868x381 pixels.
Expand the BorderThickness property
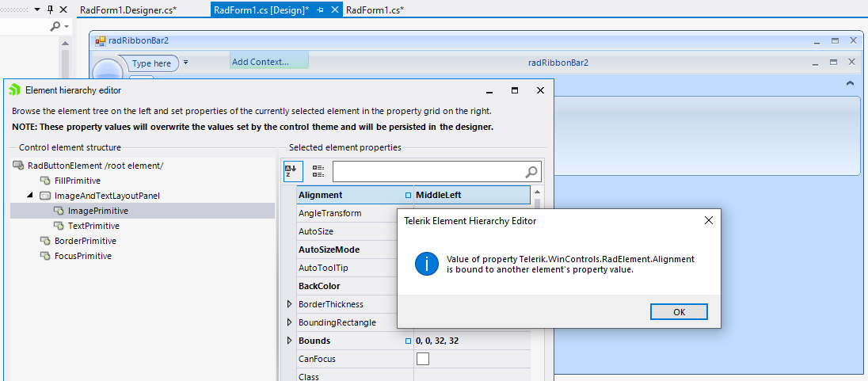coord(289,304)
